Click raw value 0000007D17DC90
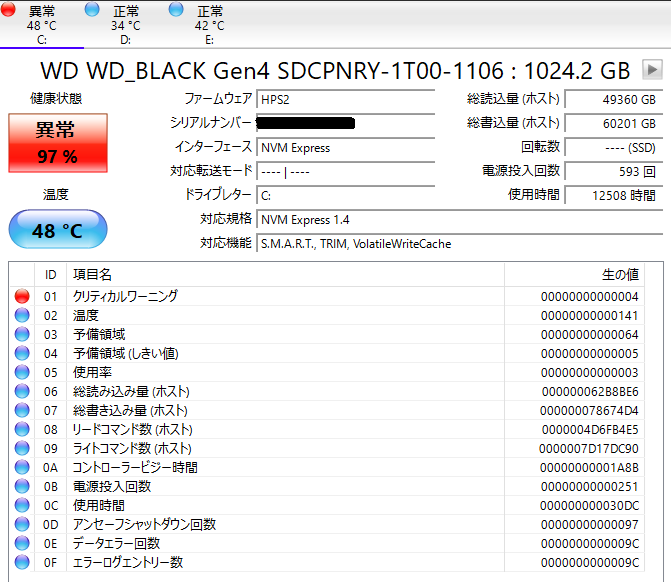Screen dimensions: 671x582 588,448
